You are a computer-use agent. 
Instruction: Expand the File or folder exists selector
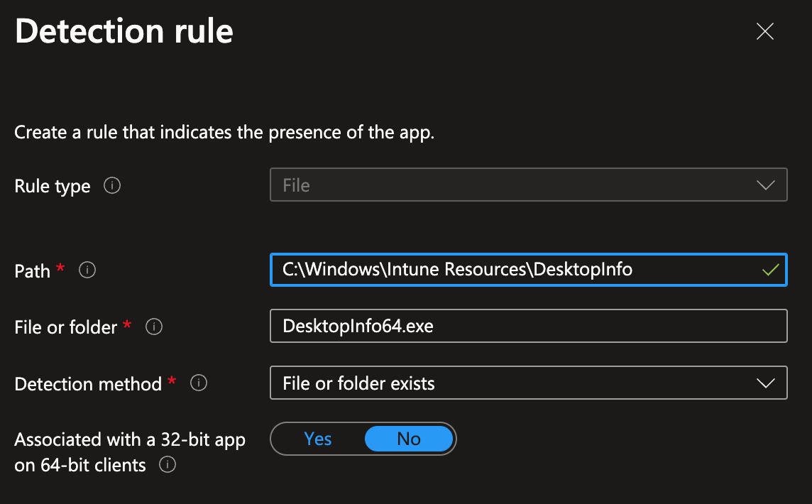coord(528,383)
